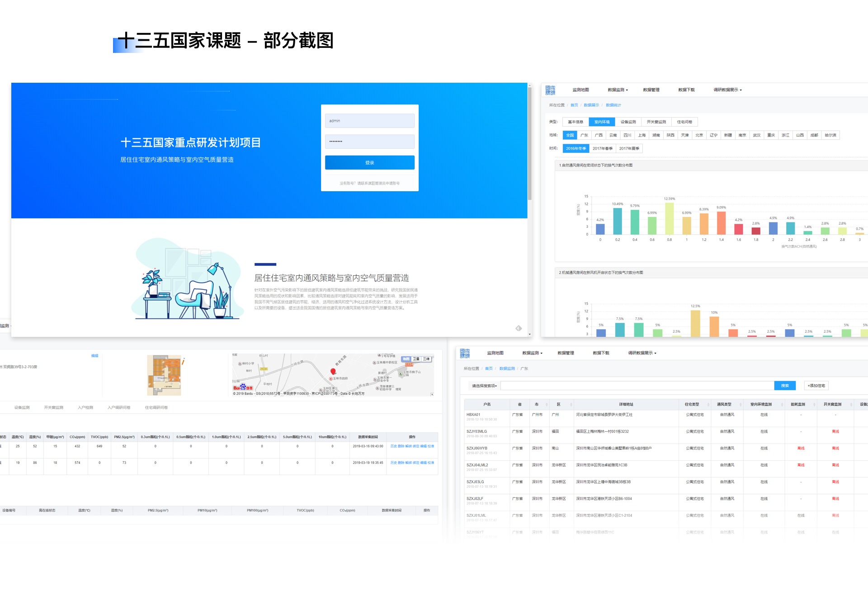Click SZXJ06WYB household row name
Viewport: 868px width, 600px height.
[477, 448]
